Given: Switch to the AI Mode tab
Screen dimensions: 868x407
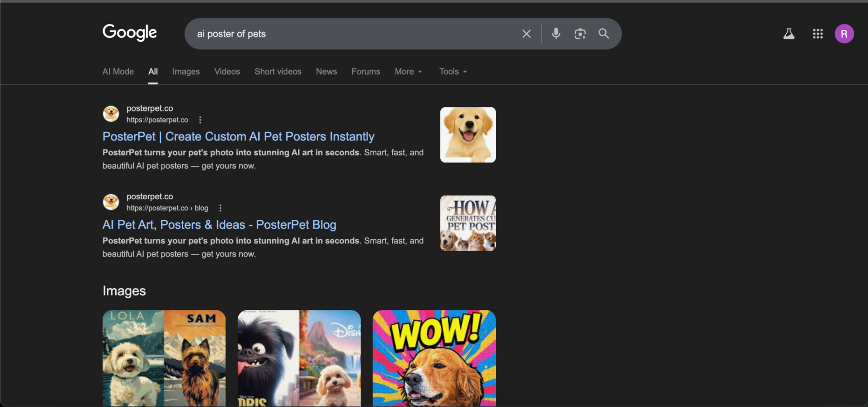Looking at the screenshot, I should 118,71.
